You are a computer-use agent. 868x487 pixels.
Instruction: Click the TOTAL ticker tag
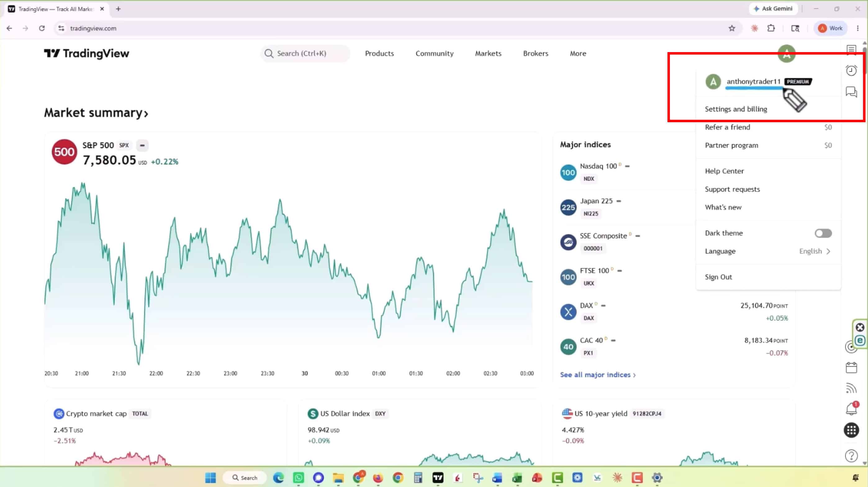140,413
